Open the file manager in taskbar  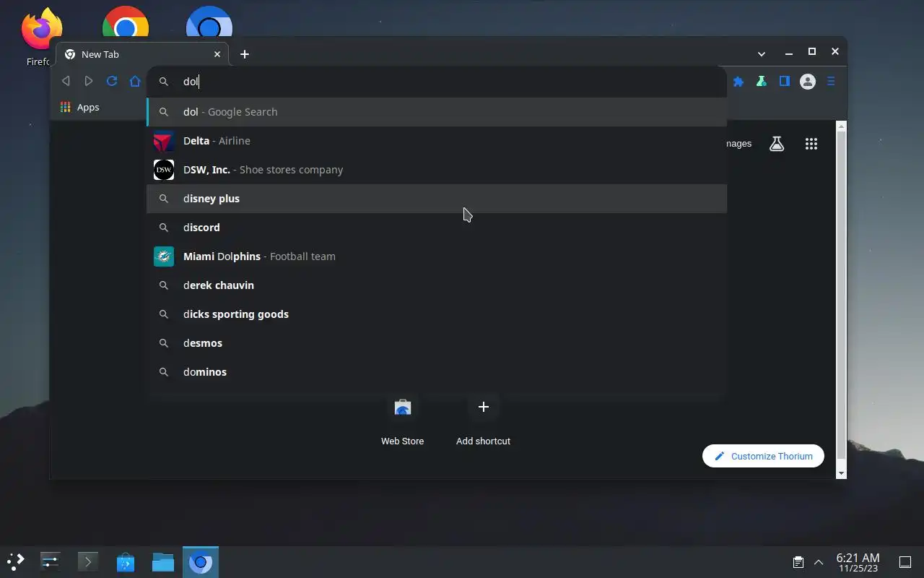[162, 561]
